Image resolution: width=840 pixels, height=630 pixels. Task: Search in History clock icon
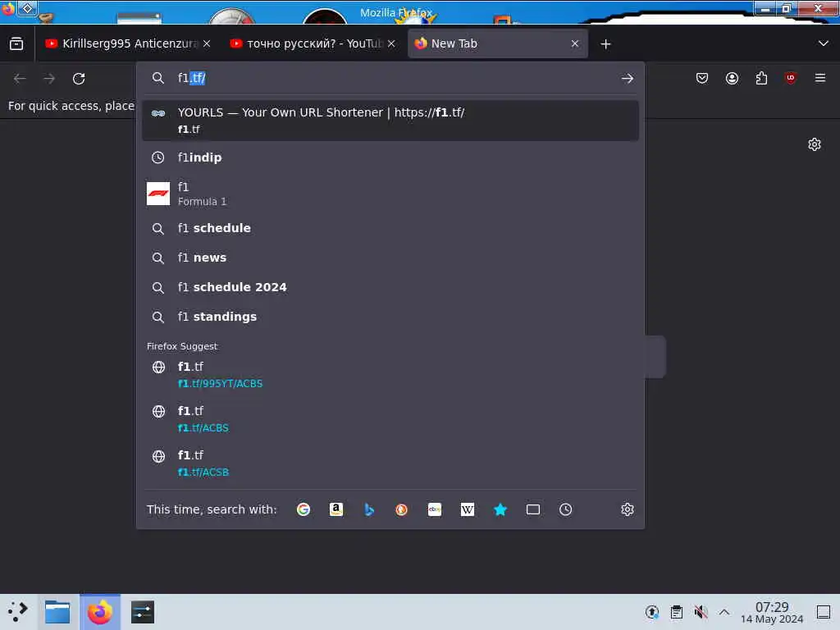tap(566, 509)
